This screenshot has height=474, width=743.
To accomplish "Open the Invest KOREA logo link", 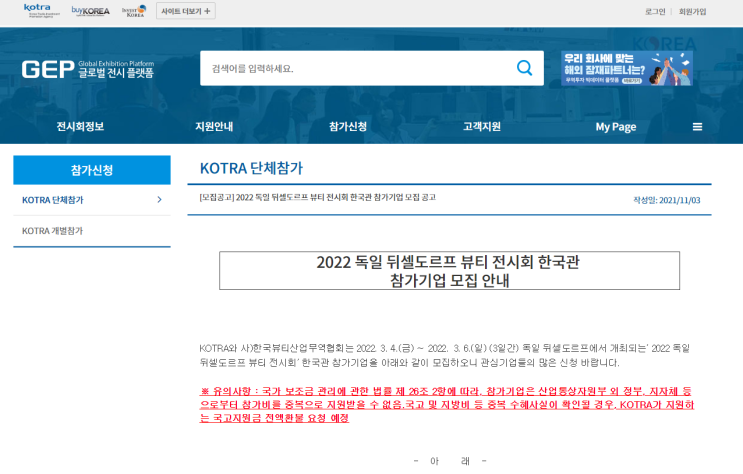I will pyautogui.click(x=134, y=11).
